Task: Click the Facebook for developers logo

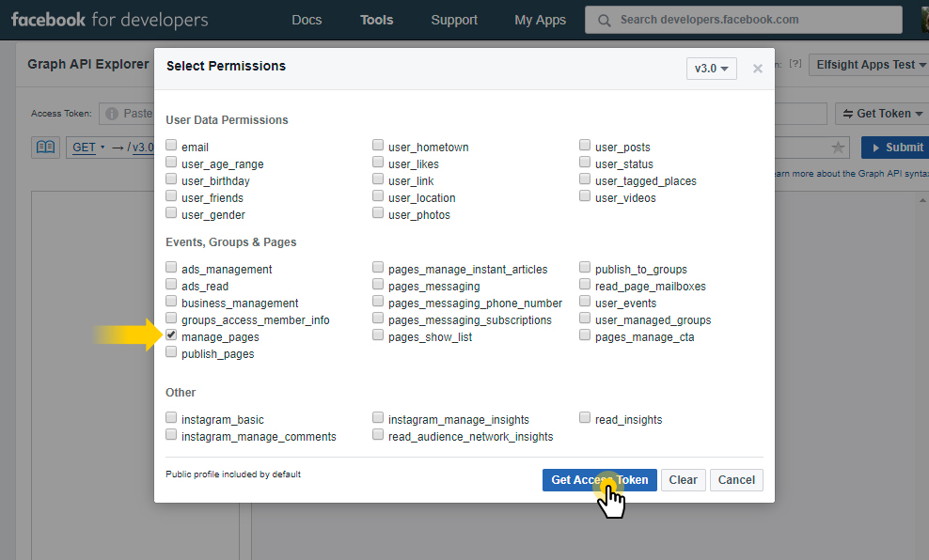Action: pyautogui.click(x=108, y=19)
